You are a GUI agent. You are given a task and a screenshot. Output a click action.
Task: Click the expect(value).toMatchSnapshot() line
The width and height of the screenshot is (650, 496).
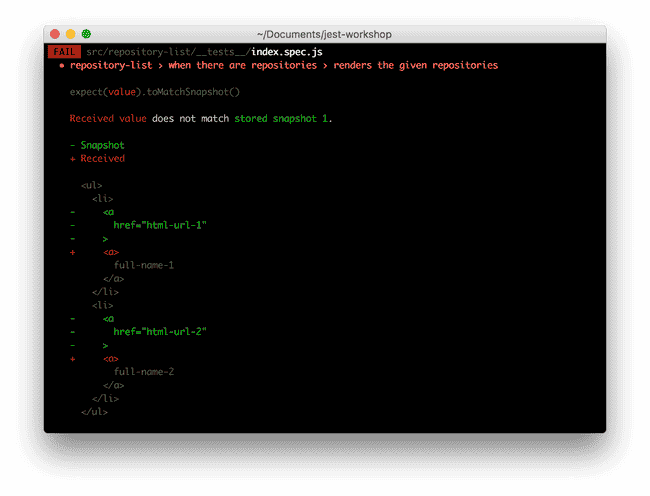pyautogui.click(x=155, y=92)
